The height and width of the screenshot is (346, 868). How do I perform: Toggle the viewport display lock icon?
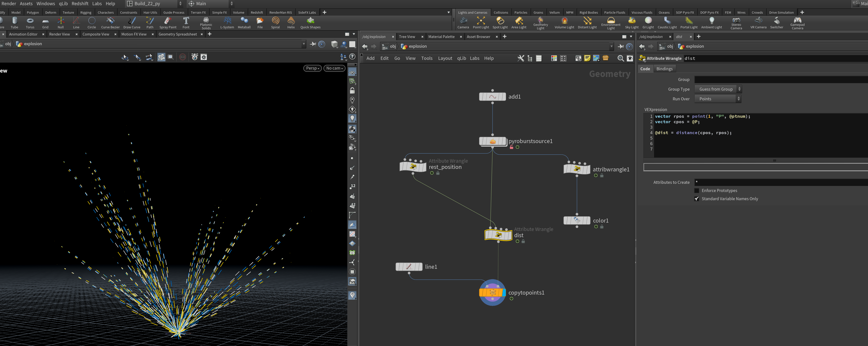pyautogui.click(x=352, y=91)
